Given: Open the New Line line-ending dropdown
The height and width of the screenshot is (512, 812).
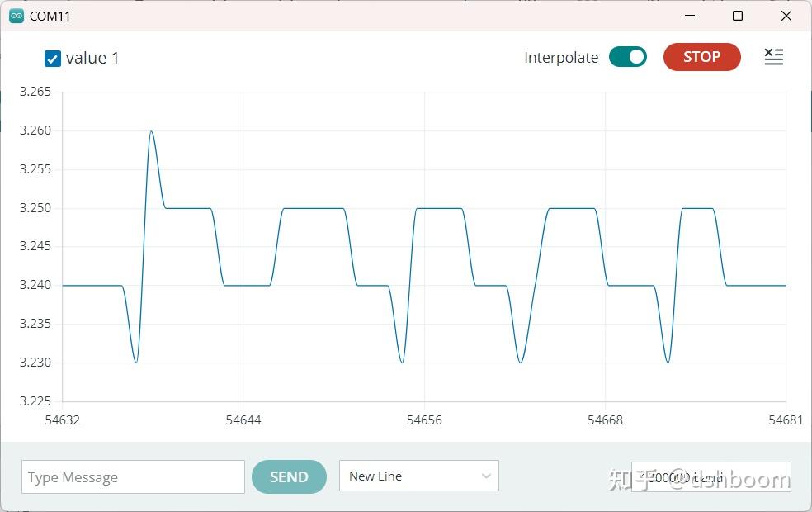Looking at the screenshot, I should coord(418,476).
